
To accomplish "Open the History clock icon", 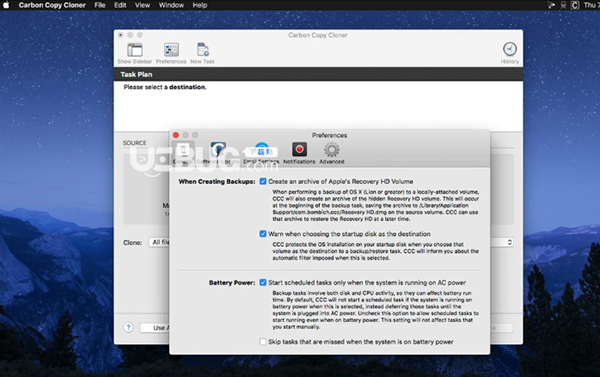I will pos(509,49).
